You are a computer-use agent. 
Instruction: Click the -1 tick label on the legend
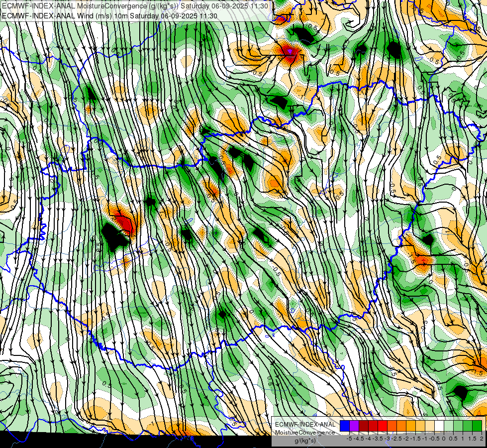click(425, 439)
